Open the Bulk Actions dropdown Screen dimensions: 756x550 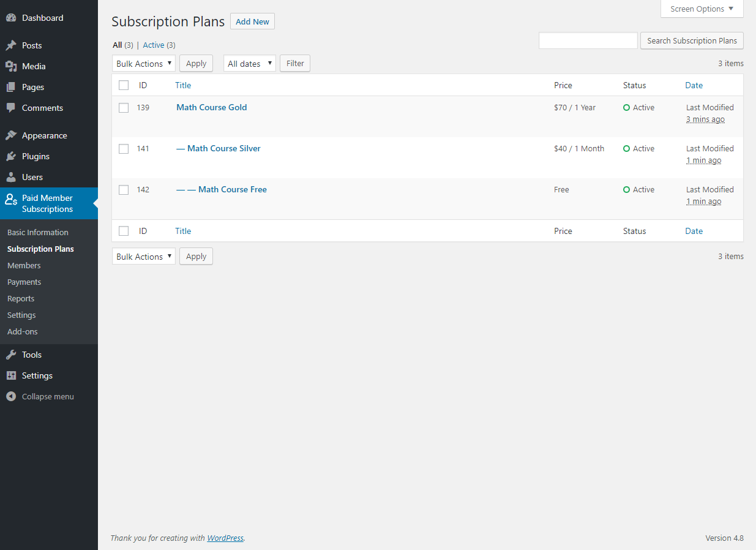coord(143,63)
